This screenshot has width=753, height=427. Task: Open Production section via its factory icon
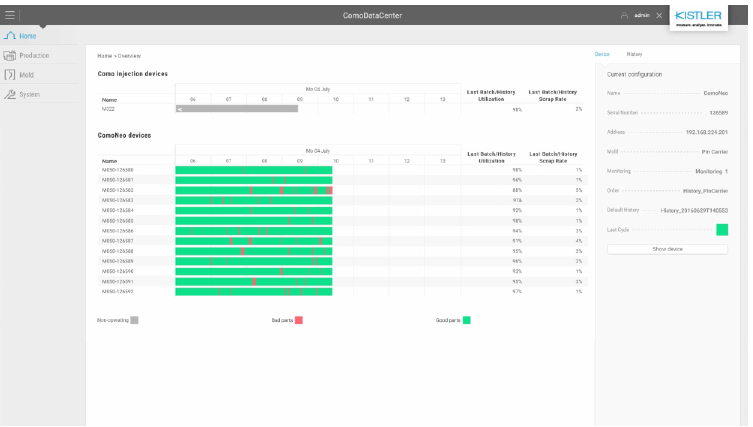point(10,55)
